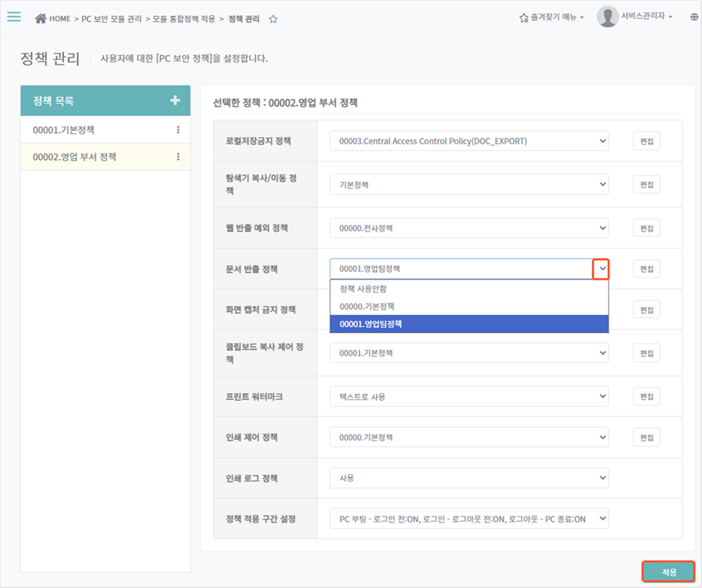The width and height of the screenshot is (702, 588).
Task: Click the HOME house icon
Action: click(x=40, y=19)
